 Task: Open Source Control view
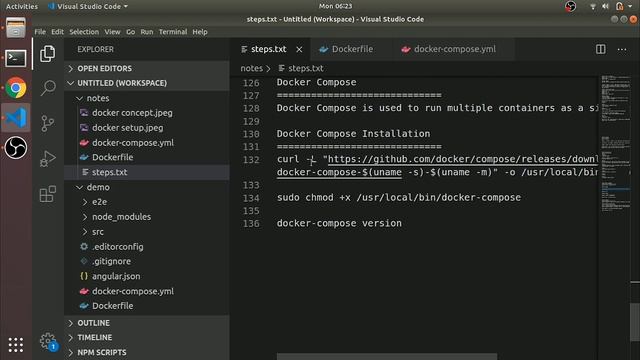[x=48, y=123]
